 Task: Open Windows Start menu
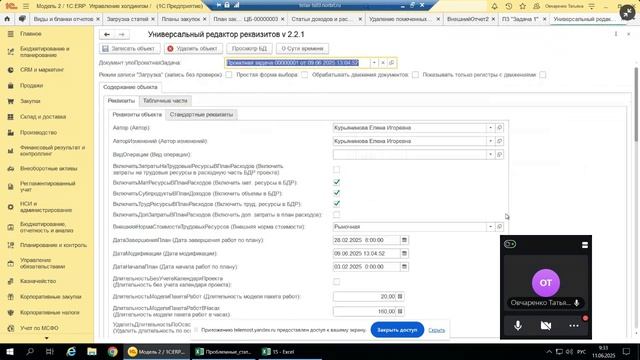coord(9,351)
